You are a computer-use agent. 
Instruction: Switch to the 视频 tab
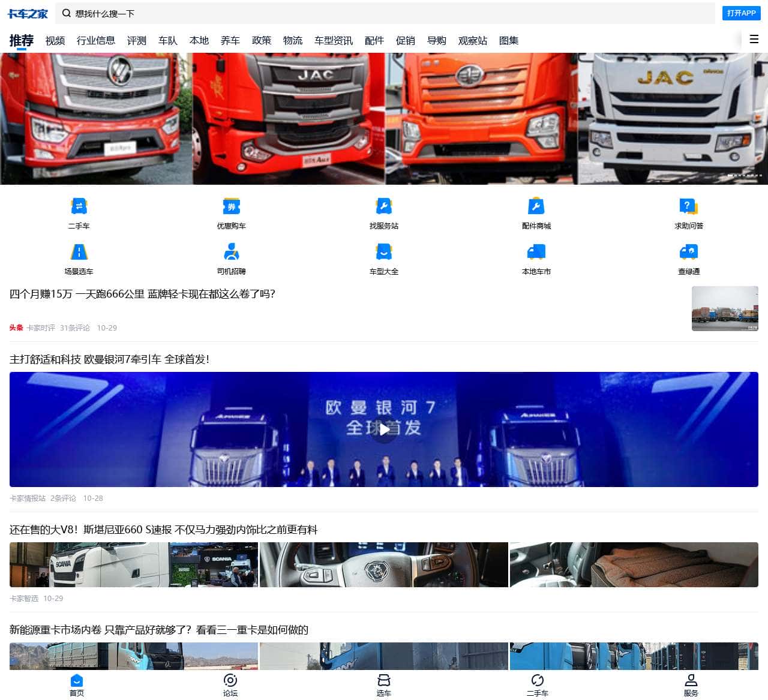[x=55, y=40]
